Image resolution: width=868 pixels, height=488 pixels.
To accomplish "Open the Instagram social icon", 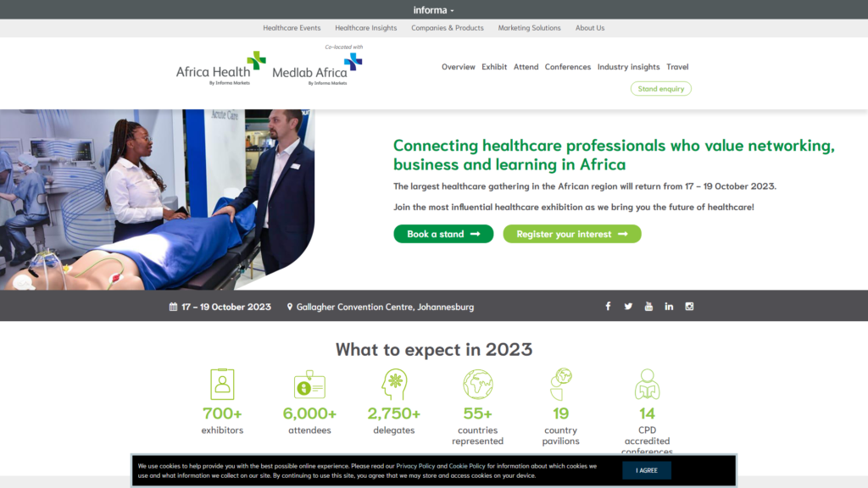I will [689, 306].
